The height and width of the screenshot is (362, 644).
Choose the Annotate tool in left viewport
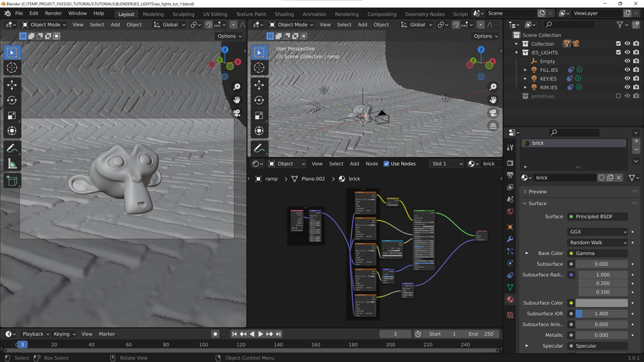pyautogui.click(x=12, y=149)
